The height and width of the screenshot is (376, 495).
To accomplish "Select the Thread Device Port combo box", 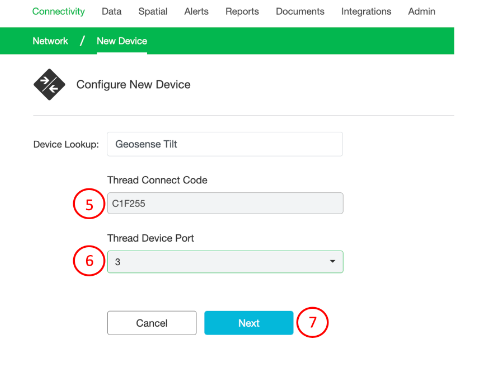I will pyautogui.click(x=225, y=262).
